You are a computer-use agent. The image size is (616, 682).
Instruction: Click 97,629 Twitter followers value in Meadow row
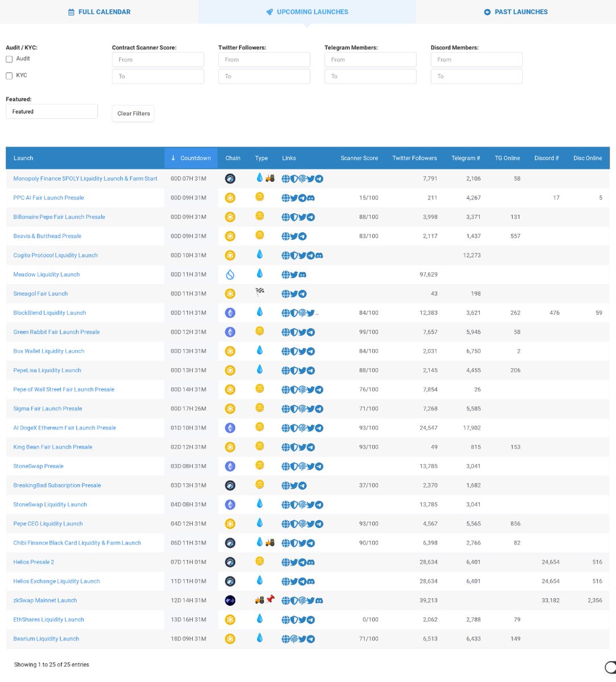click(428, 275)
